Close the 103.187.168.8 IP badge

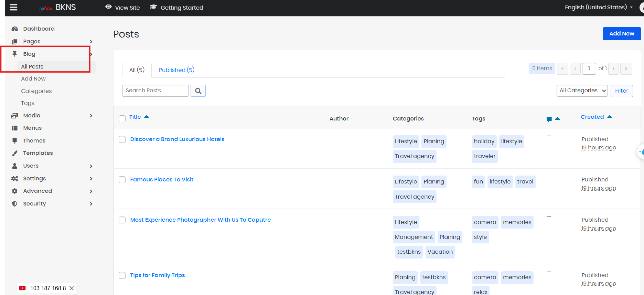pos(72,288)
